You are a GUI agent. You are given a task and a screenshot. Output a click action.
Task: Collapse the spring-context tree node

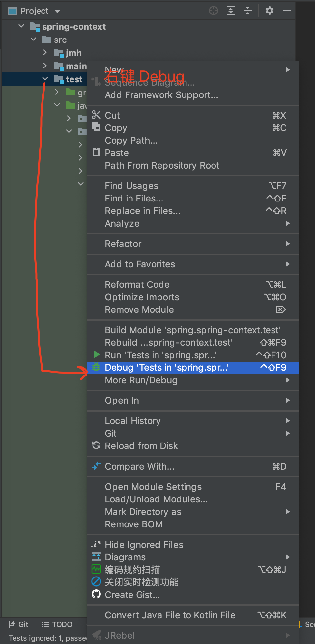click(x=22, y=26)
